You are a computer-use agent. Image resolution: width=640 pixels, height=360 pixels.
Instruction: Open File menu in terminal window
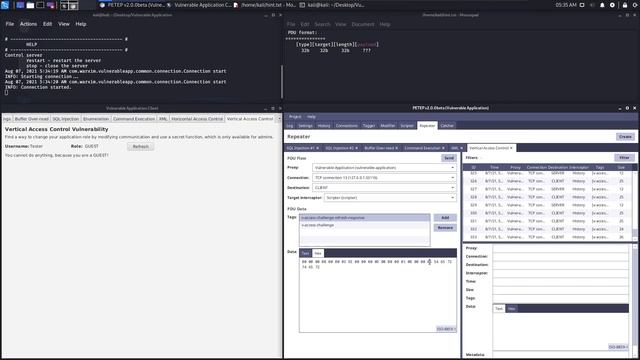[x=10, y=24]
